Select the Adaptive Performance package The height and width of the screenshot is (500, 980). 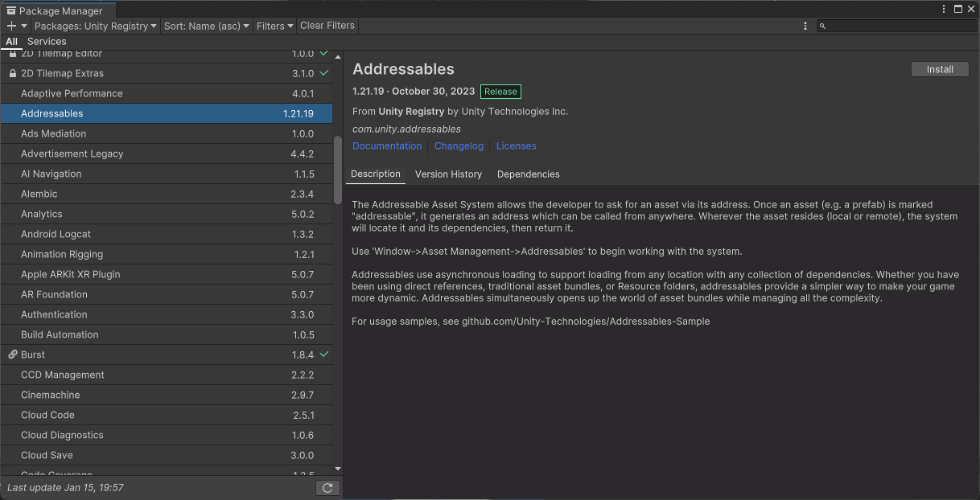[x=166, y=93]
